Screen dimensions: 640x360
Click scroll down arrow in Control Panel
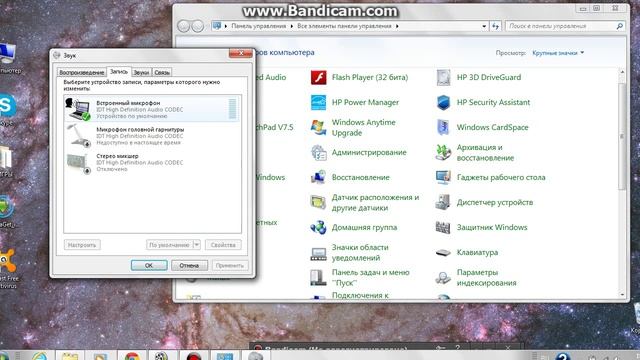click(x=622, y=294)
